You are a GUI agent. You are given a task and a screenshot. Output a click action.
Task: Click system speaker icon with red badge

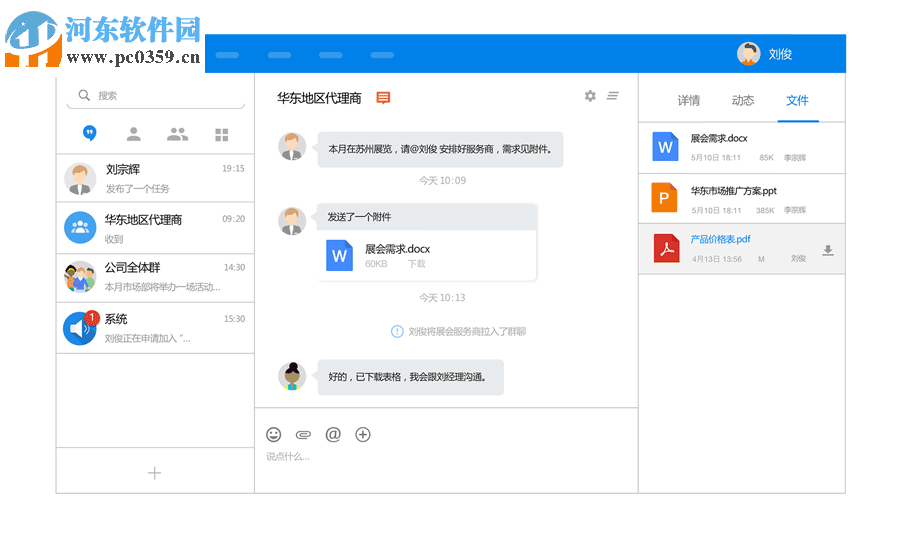pyautogui.click(x=80, y=328)
